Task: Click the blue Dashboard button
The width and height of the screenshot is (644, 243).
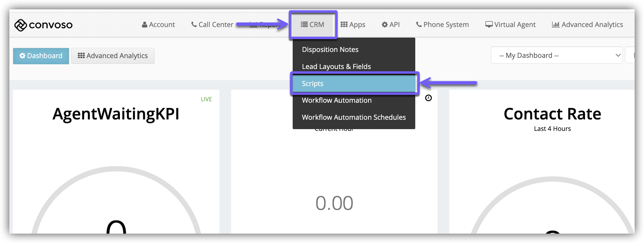Action: coord(41,56)
